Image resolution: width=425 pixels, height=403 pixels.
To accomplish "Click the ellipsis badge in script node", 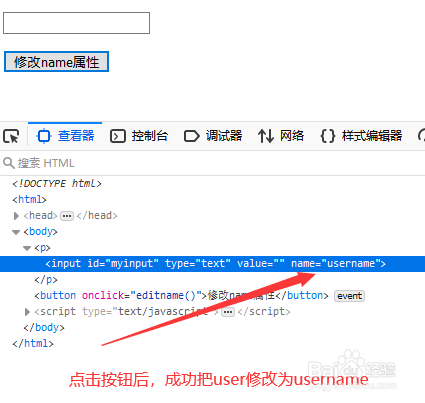I will click(228, 312).
